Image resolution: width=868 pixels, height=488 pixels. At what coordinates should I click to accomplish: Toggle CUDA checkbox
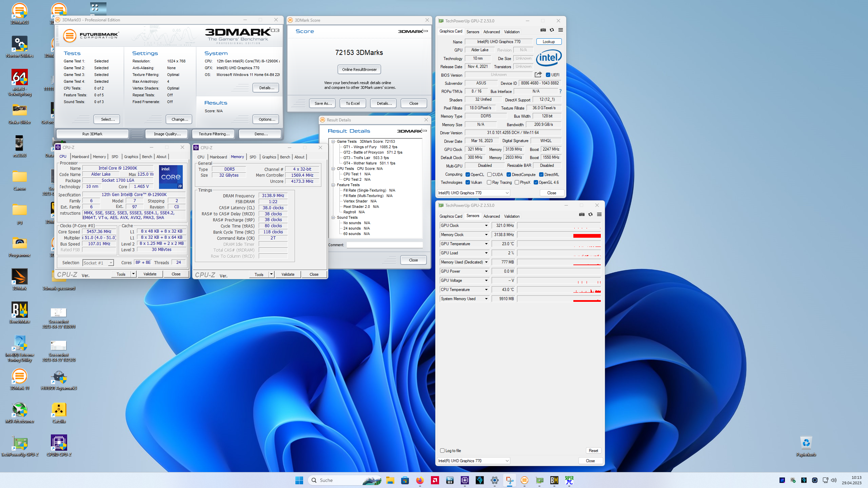click(x=489, y=175)
